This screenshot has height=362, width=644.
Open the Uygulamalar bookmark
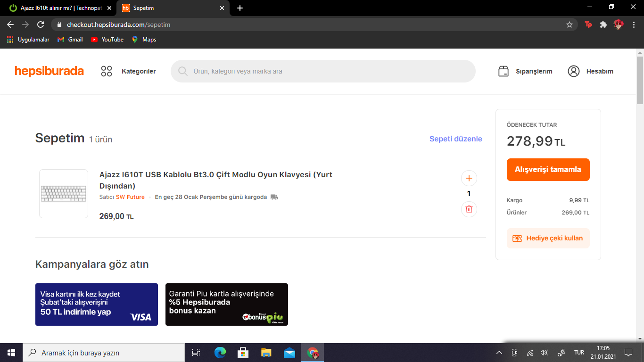pyautogui.click(x=28, y=40)
